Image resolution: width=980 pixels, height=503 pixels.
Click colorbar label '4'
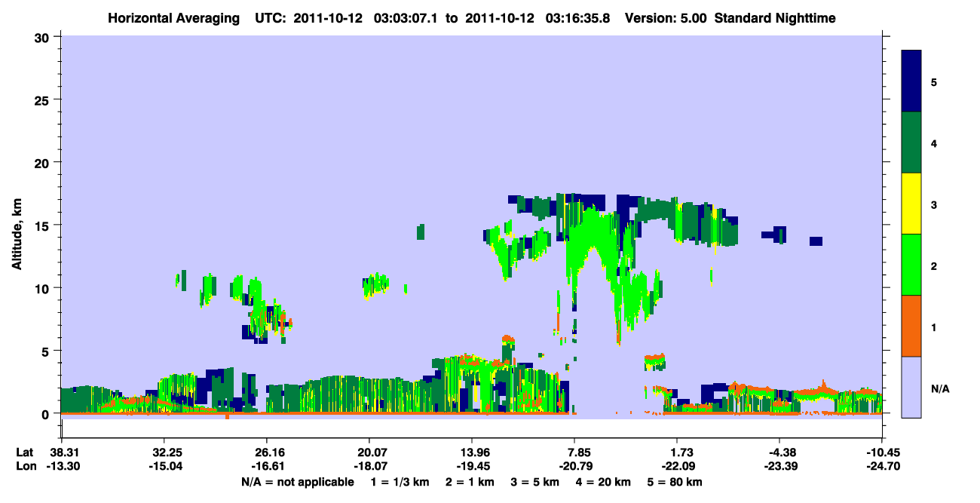pyautogui.click(x=934, y=143)
